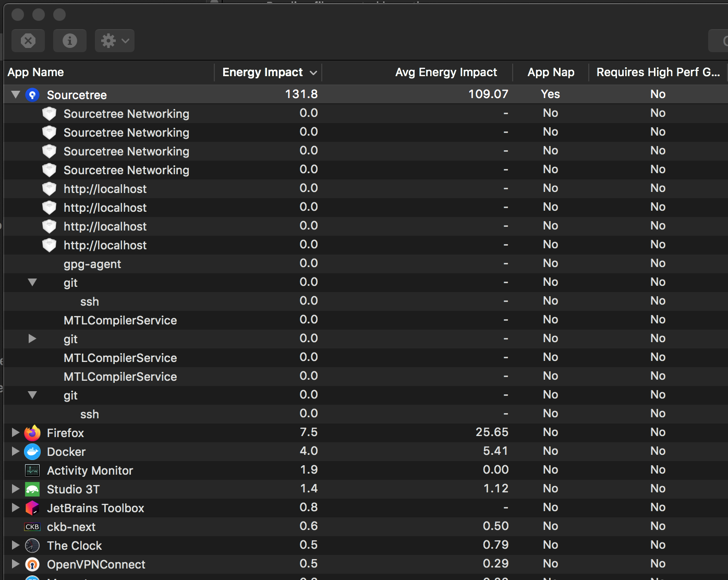This screenshot has height=580, width=728.
Task: Click the OpenVPNConnect app icon
Action: 32,564
